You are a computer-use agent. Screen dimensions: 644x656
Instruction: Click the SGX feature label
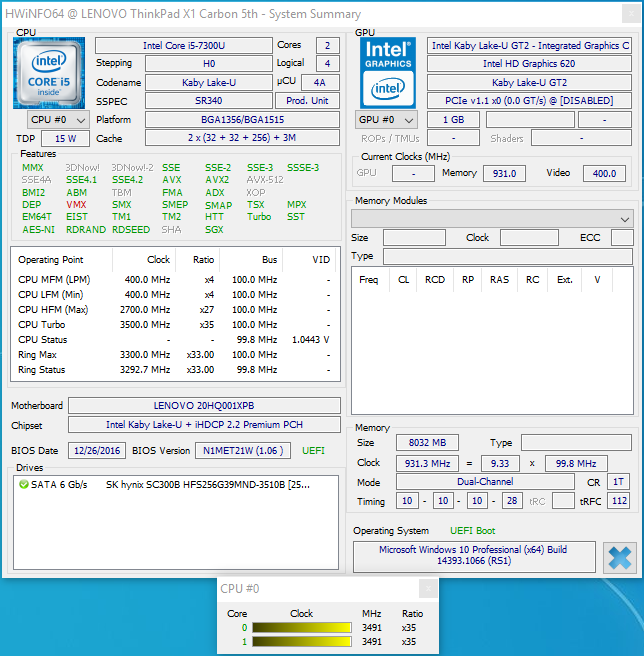[214, 230]
